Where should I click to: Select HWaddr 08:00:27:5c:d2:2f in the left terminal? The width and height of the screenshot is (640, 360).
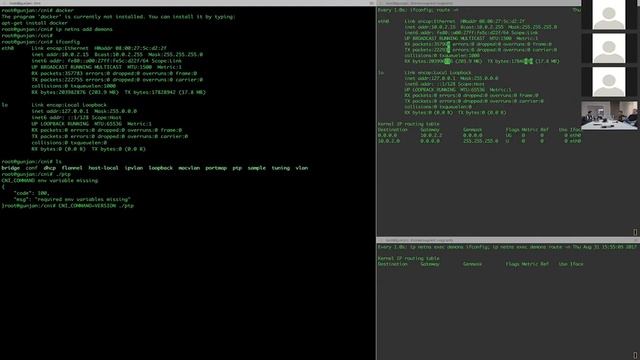coord(130,48)
